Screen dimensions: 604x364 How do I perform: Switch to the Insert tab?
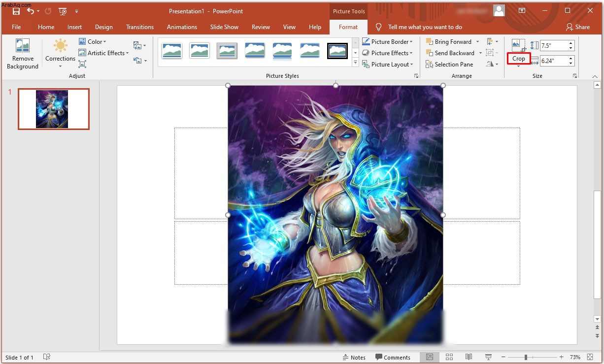pyautogui.click(x=75, y=27)
